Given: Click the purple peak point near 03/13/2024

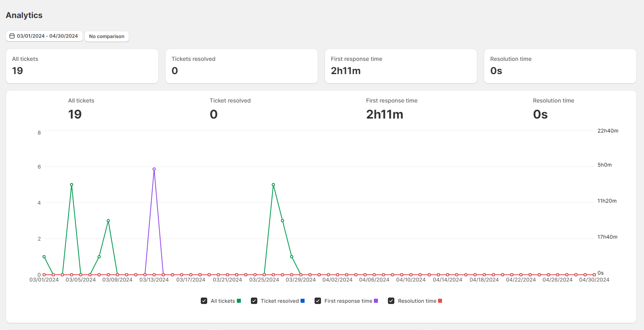Looking at the screenshot, I should [x=154, y=169].
